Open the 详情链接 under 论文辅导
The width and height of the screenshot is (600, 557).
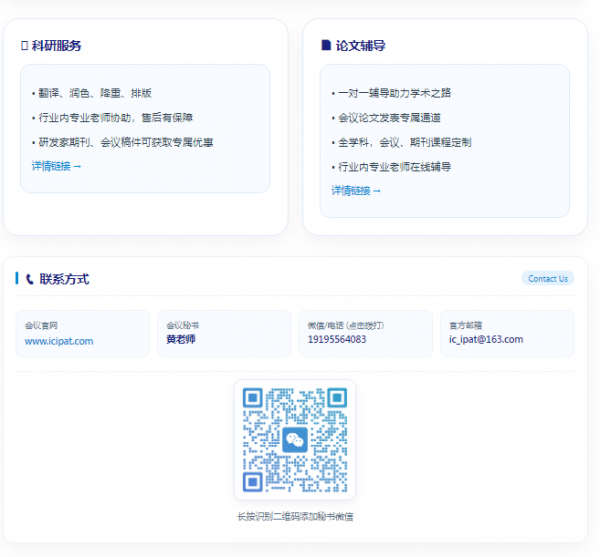click(356, 191)
